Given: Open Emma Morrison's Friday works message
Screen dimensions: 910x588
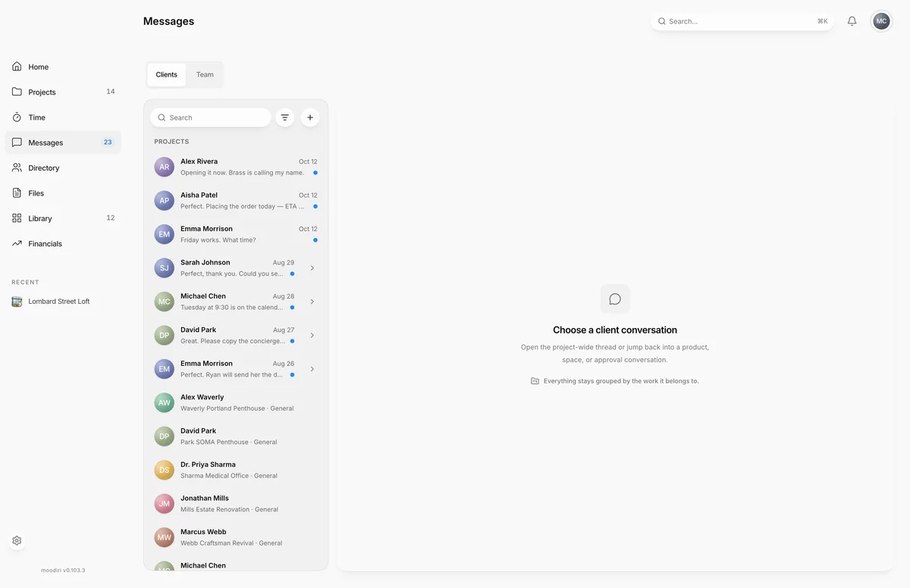Looking at the screenshot, I should coord(236,234).
